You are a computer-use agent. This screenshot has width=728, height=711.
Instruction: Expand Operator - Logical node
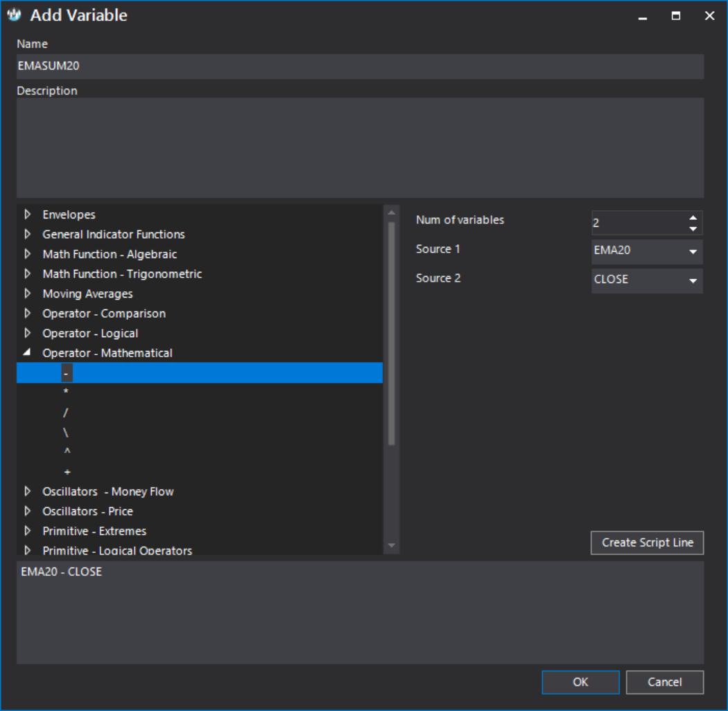(28, 333)
